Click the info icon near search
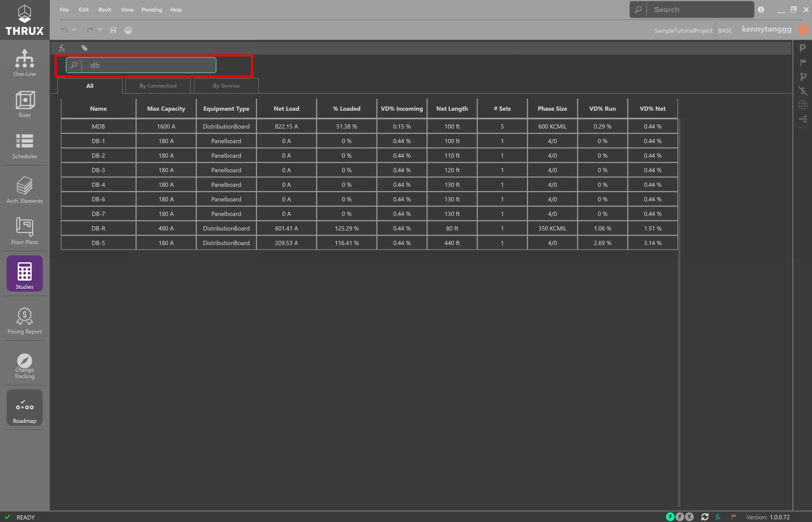Screen dimensions: 812x522 761,10
